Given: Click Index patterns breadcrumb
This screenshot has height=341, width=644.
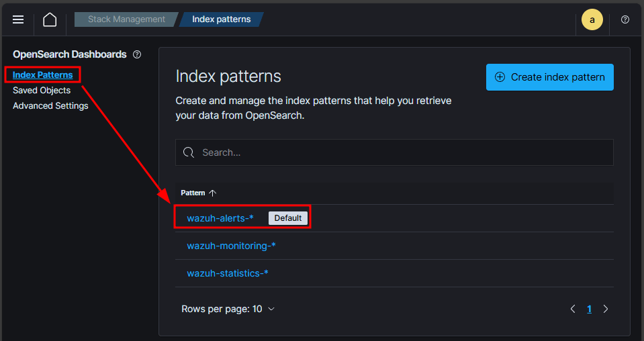Looking at the screenshot, I should pyautogui.click(x=221, y=19).
